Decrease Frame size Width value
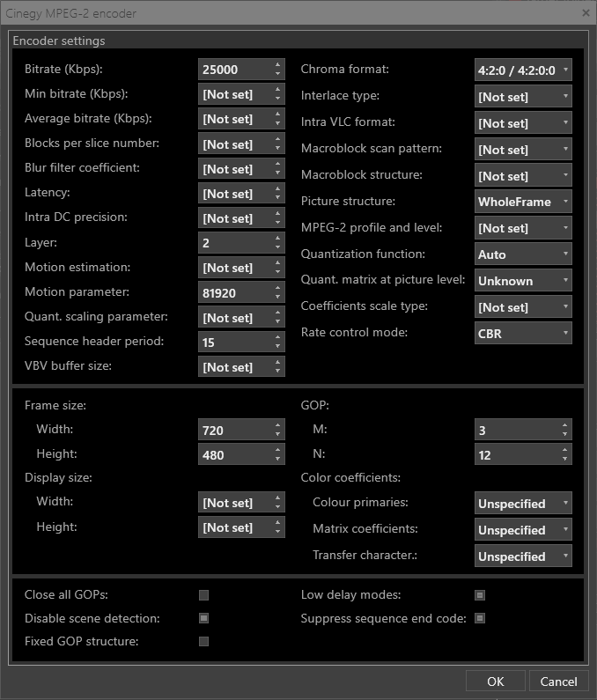Image resolution: width=597 pixels, height=700 pixels. pos(277,435)
